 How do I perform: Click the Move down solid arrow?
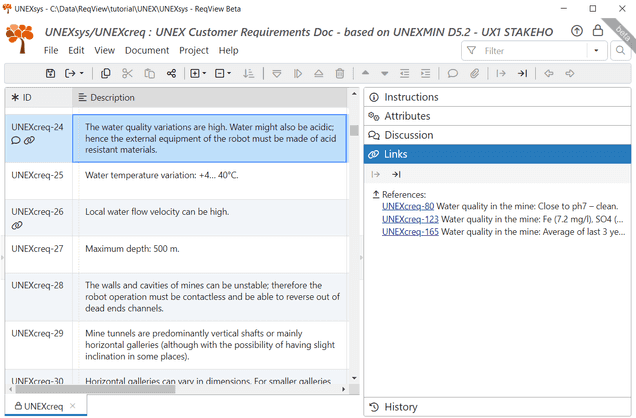pos(385,74)
